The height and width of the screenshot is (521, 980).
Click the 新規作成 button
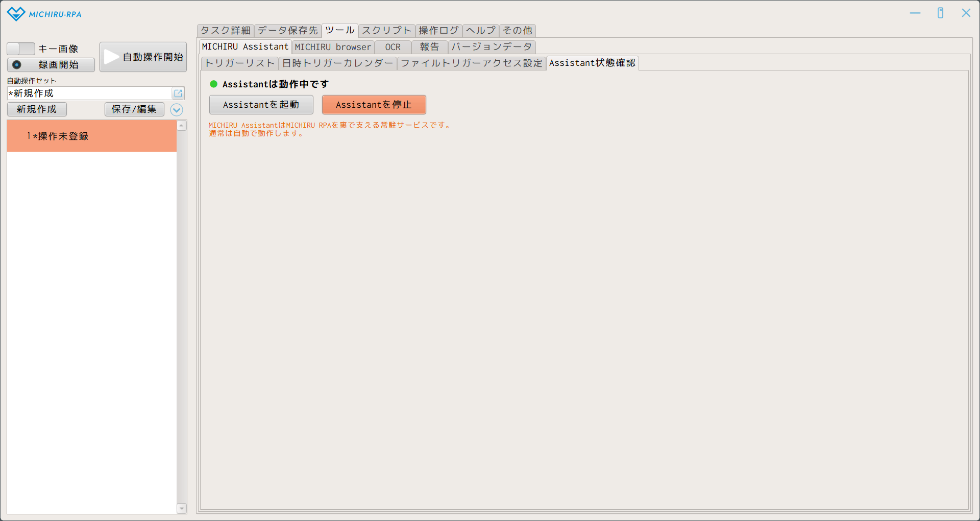tap(37, 109)
